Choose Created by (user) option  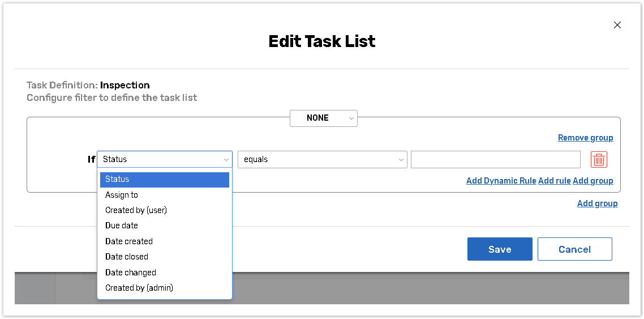pyautogui.click(x=136, y=210)
